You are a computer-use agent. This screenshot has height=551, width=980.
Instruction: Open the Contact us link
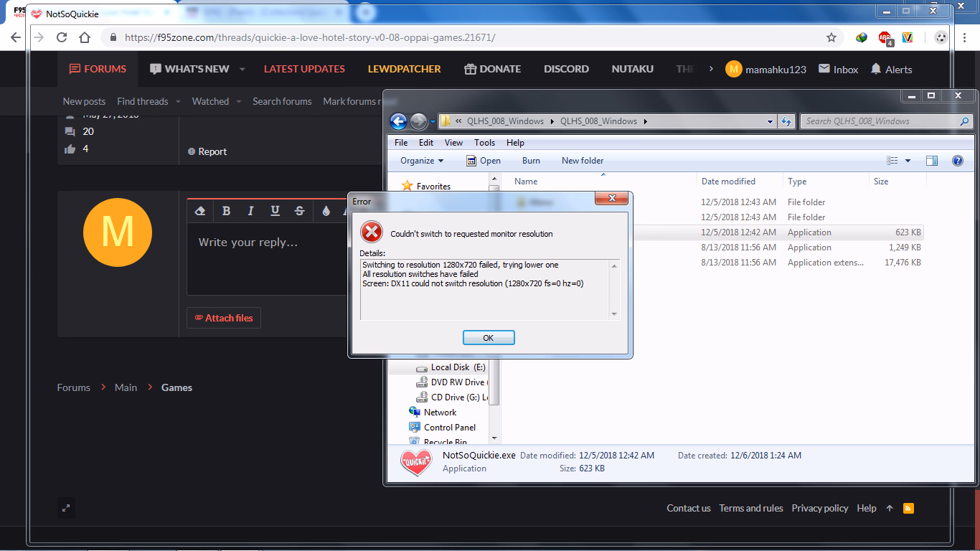click(x=689, y=508)
